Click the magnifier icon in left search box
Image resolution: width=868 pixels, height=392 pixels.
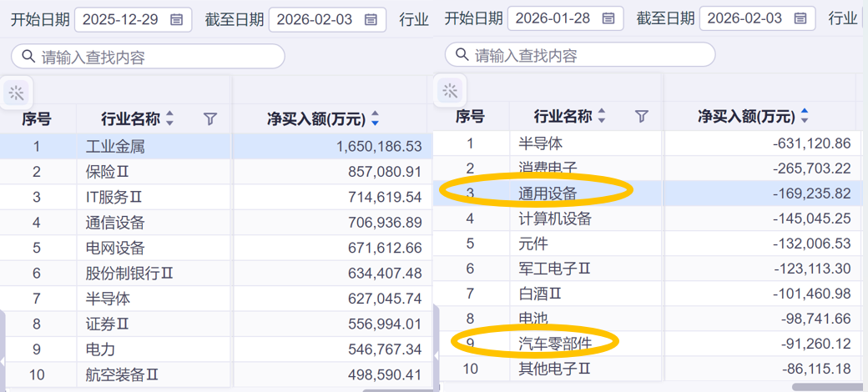[28, 57]
